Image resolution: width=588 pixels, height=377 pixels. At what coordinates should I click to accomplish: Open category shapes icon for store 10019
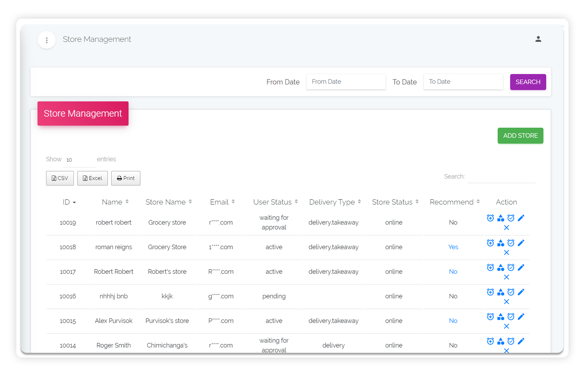[501, 218]
